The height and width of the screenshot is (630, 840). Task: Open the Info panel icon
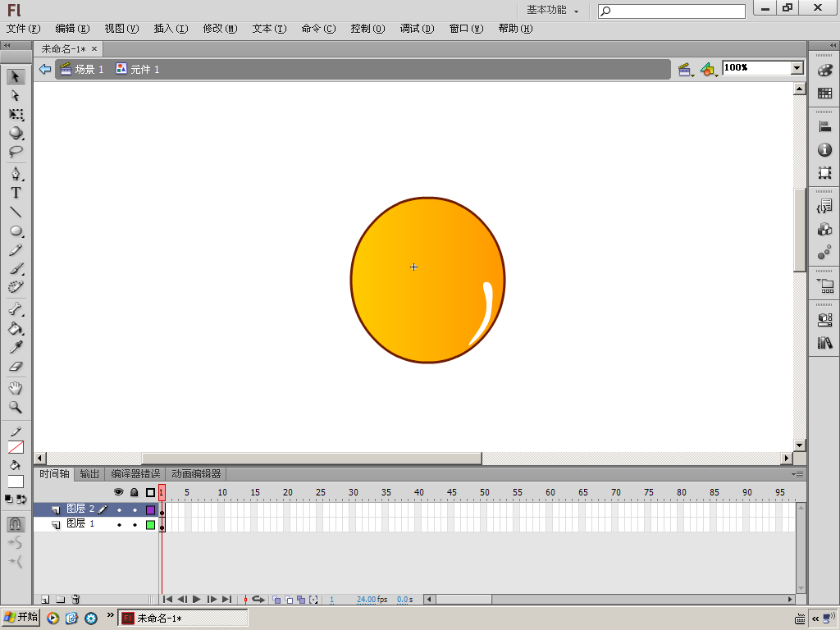pos(824,150)
